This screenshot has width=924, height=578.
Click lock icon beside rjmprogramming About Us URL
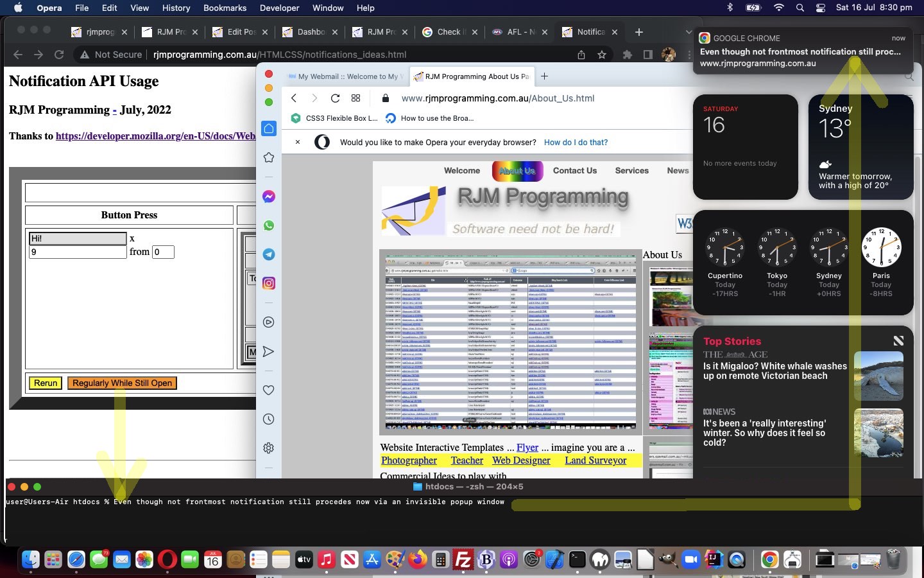point(386,98)
